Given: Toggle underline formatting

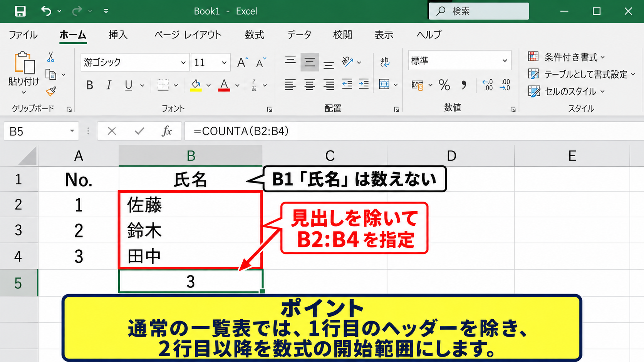Looking at the screenshot, I should 129,85.
